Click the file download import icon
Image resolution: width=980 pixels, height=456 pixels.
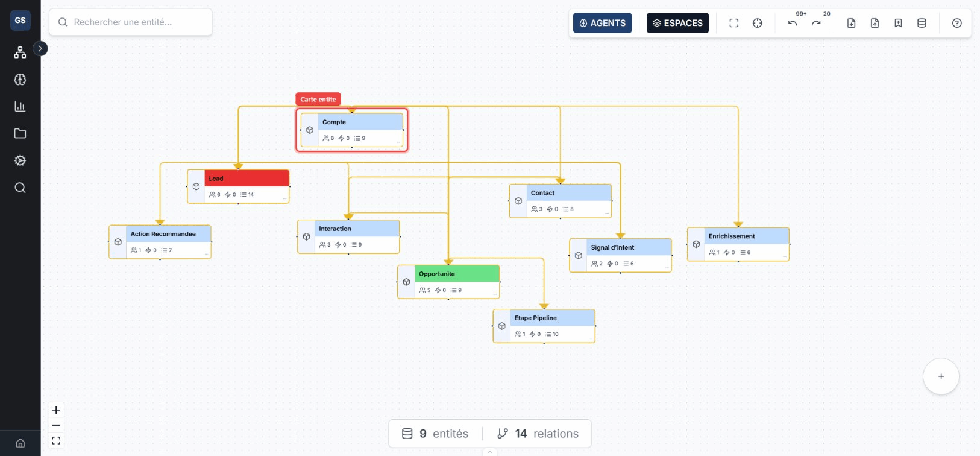(x=851, y=23)
